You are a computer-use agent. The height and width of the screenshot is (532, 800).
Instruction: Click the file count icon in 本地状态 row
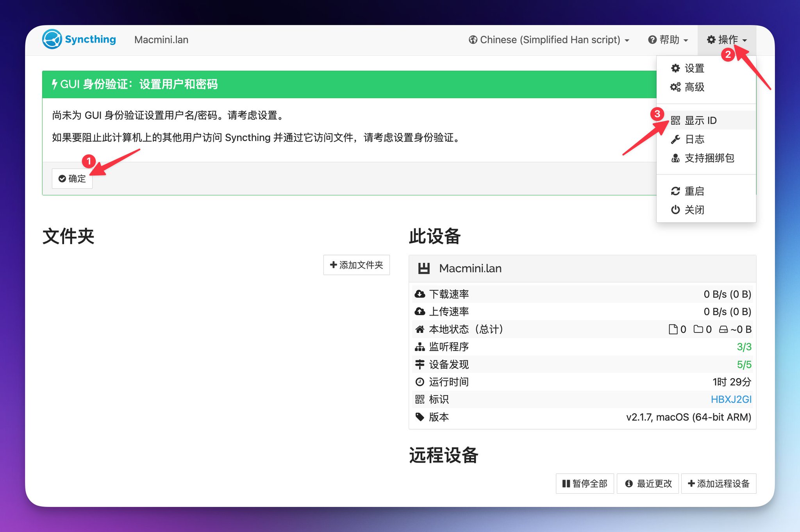673,329
